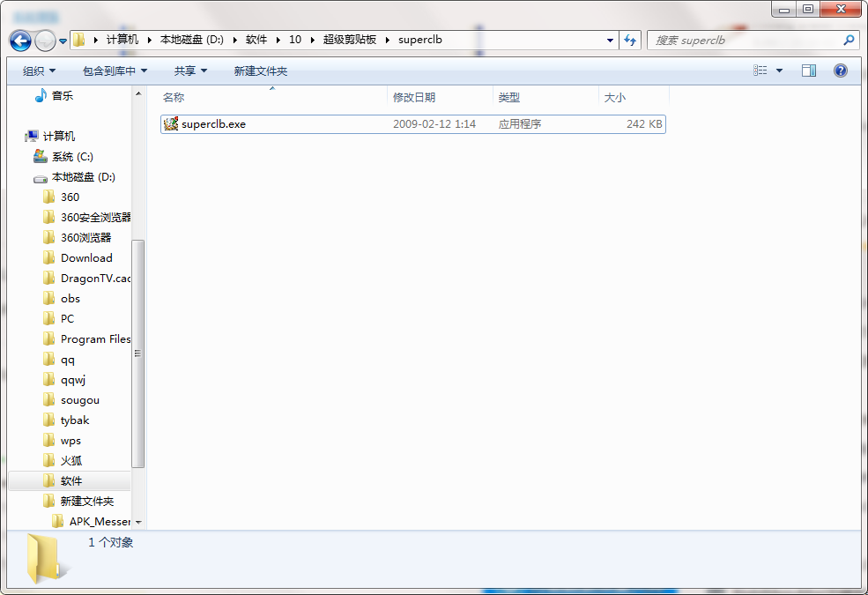Open the 共享 menu

(190, 71)
